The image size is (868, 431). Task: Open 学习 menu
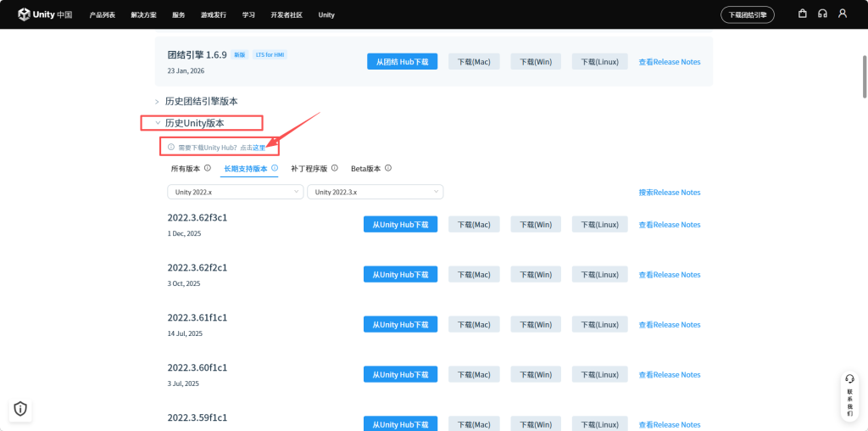[x=248, y=15]
